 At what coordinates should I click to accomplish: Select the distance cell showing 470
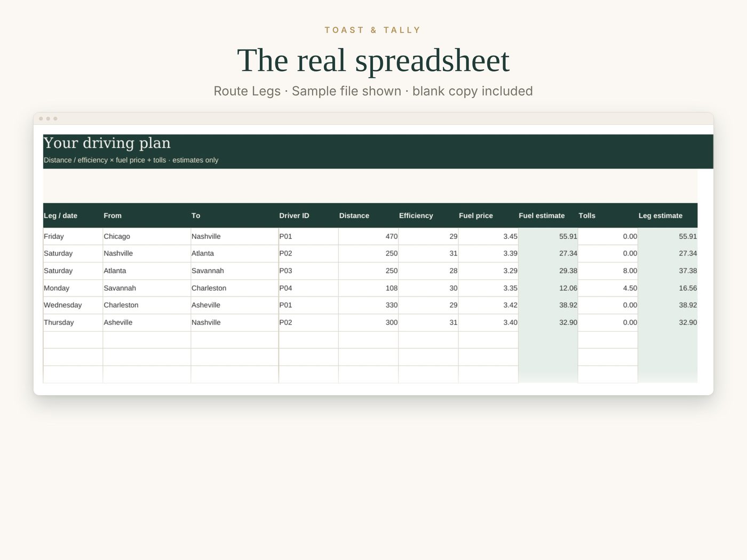pyautogui.click(x=369, y=236)
